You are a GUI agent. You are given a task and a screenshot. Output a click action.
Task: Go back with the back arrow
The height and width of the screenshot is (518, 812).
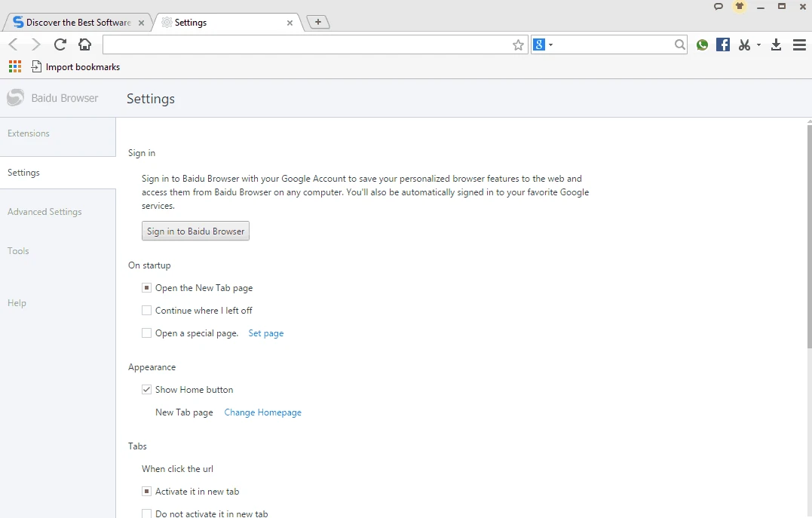[x=14, y=44]
